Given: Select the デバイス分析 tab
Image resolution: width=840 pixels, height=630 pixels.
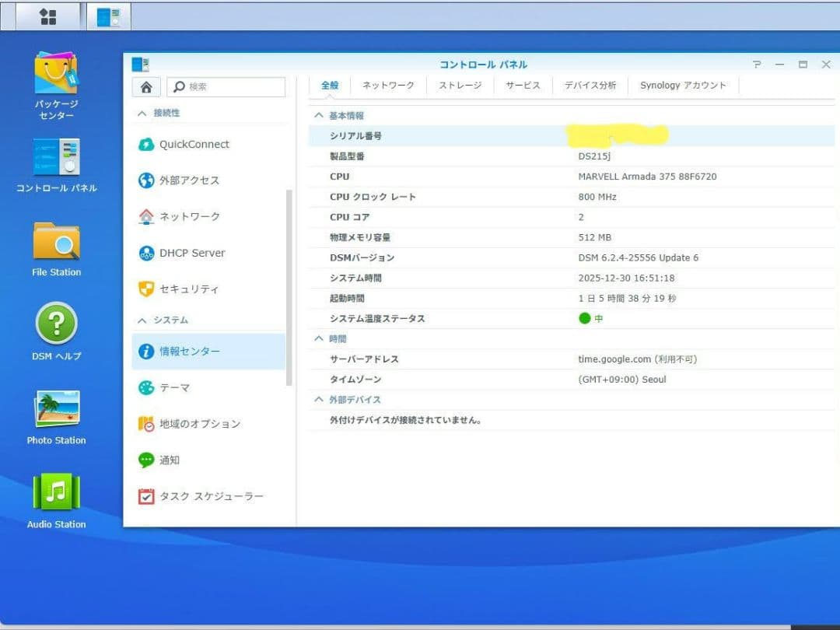Looking at the screenshot, I should pyautogui.click(x=590, y=86).
